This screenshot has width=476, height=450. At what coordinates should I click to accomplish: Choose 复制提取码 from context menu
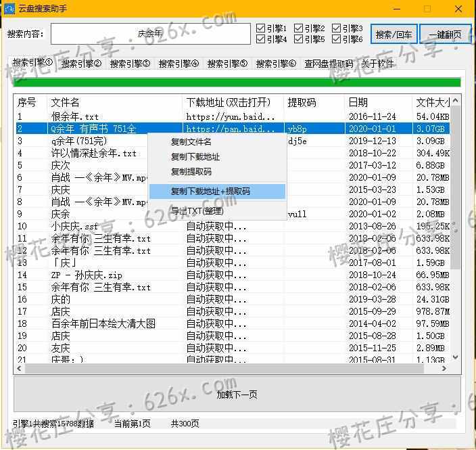pyautogui.click(x=217, y=172)
